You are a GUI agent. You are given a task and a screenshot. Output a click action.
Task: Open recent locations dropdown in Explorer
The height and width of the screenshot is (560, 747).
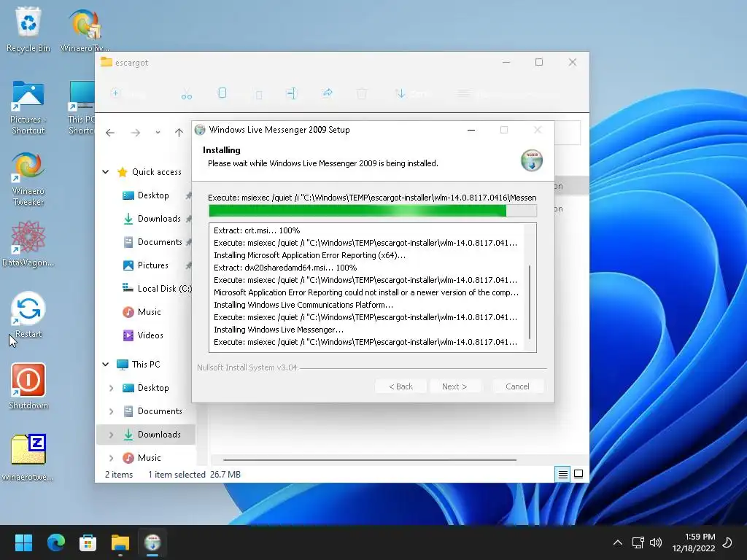coord(158,133)
